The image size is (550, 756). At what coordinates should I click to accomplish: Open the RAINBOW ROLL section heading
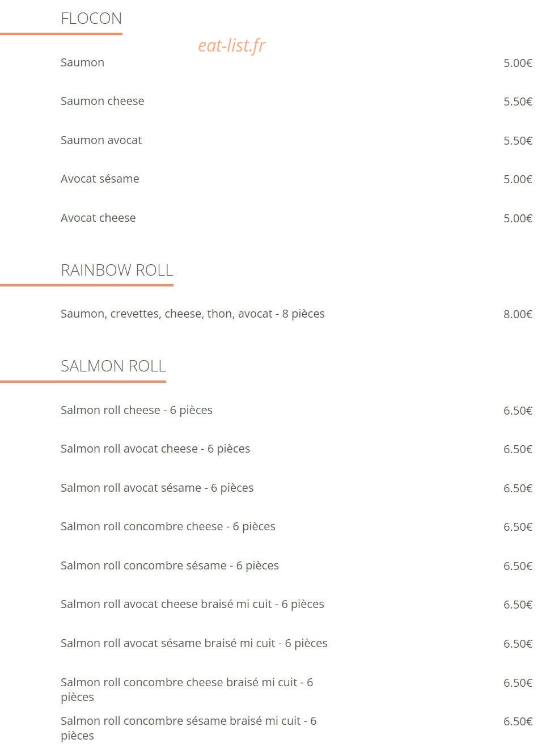coord(117,270)
